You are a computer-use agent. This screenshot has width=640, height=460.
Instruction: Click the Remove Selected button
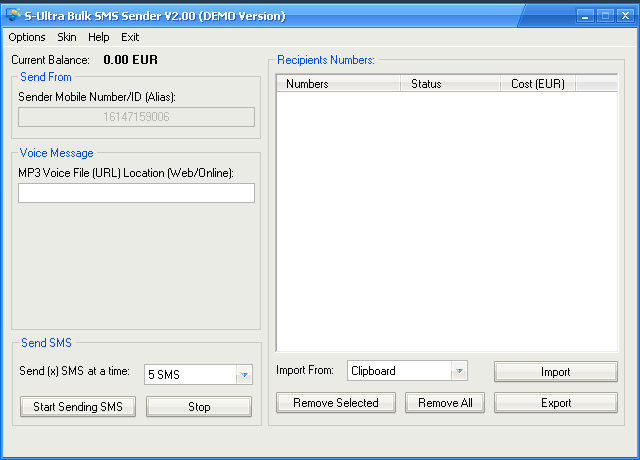click(336, 403)
